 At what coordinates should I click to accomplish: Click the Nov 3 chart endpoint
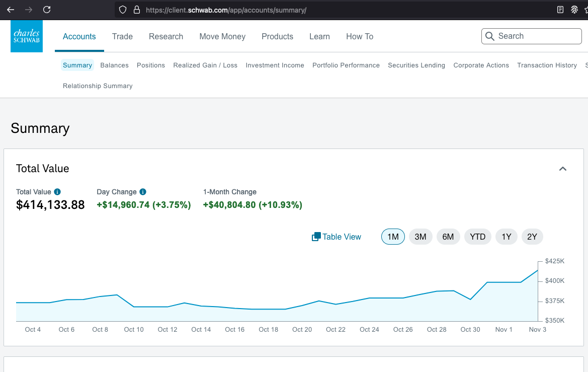[x=538, y=270]
